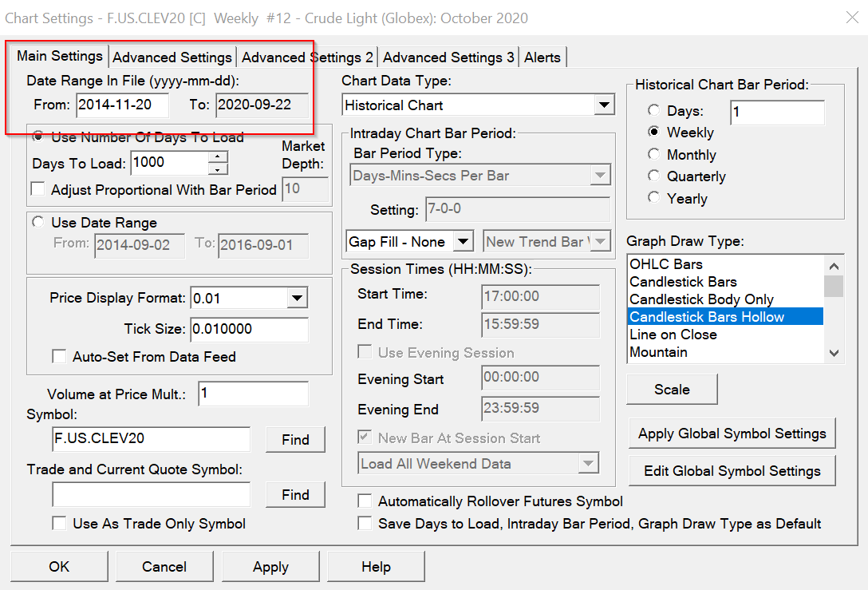Screen dimensions: 868x590
Task: Click the Symbol field F.US.CLEV20
Action: (151, 439)
